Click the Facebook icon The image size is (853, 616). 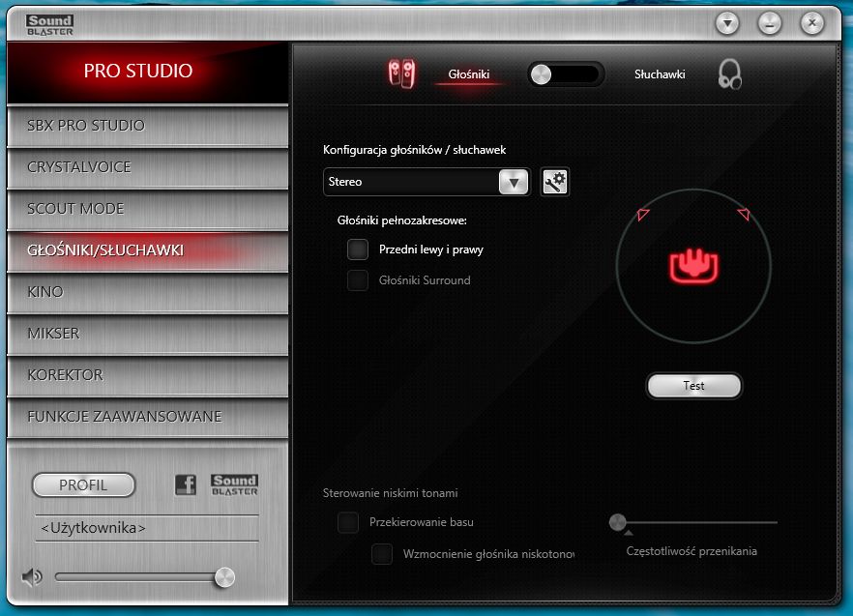point(185,484)
